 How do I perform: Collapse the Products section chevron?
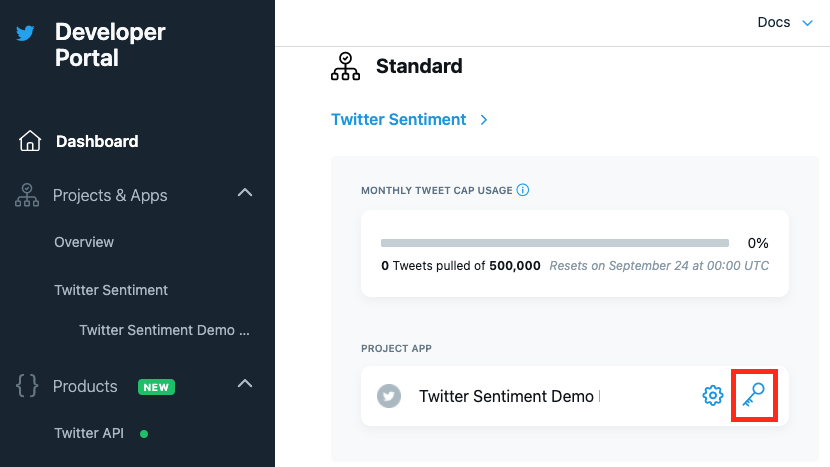tap(245, 383)
